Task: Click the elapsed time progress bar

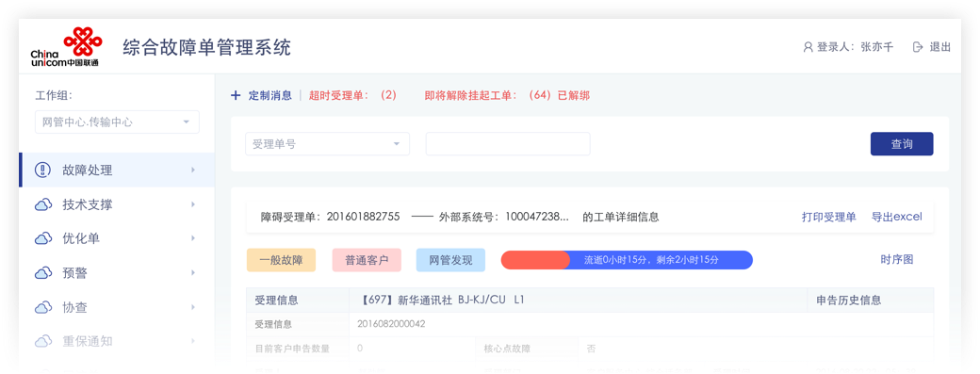Action: pyautogui.click(x=627, y=260)
